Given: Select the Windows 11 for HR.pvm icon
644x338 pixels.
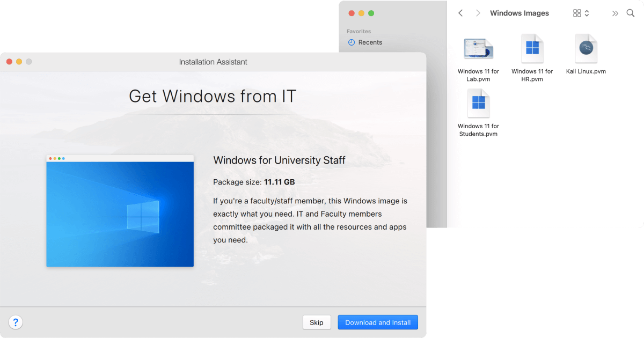Looking at the screenshot, I should 532,48.
